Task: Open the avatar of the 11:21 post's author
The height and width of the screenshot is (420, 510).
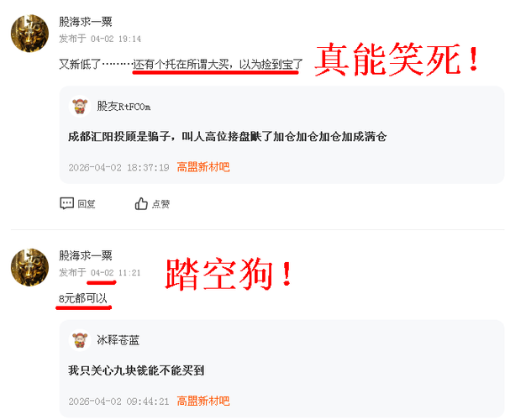Action: [29, 267]
